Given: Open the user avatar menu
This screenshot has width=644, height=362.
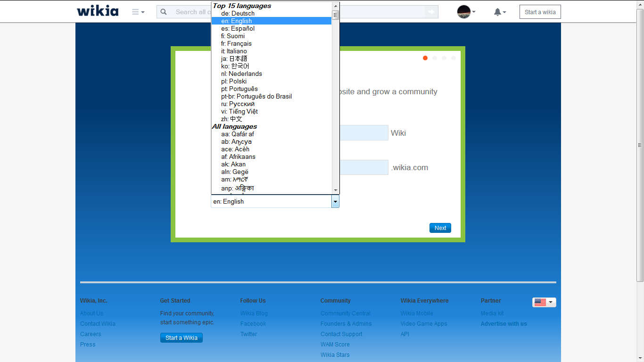Looking at the screenshot, I should [x=465, y=12].
